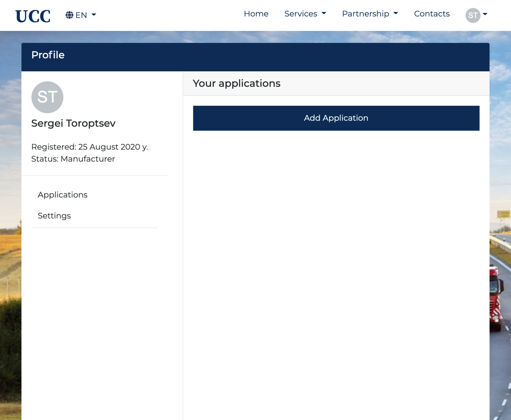Click the Sergei Toroptsev name text

tap(73, 123)
